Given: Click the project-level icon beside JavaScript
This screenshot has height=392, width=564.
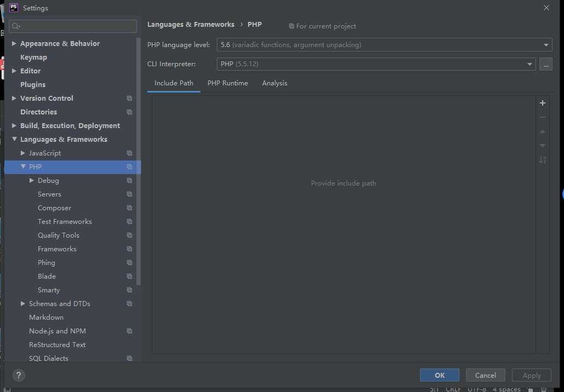Looking at the screenshot, I should tap(129, 153).
